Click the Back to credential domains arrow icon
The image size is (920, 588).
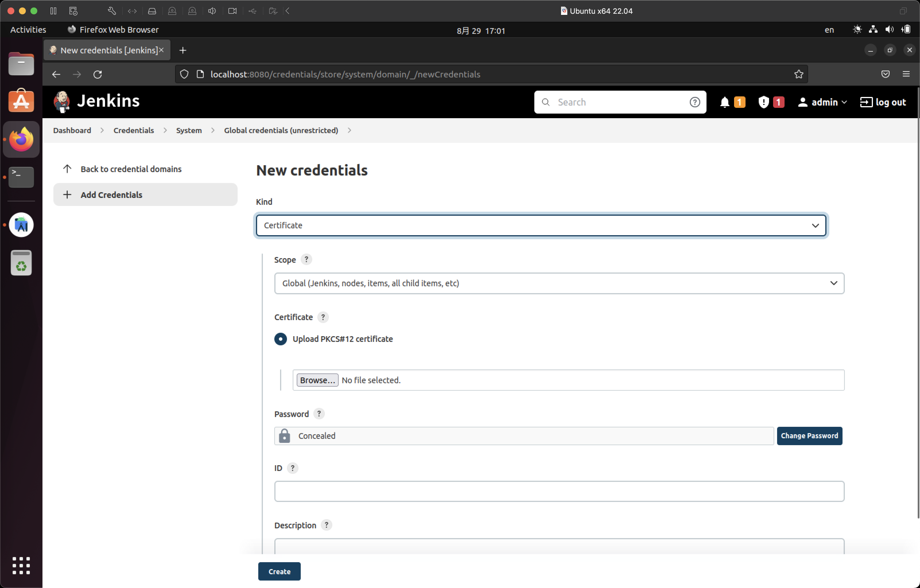[x=67, y=168]
